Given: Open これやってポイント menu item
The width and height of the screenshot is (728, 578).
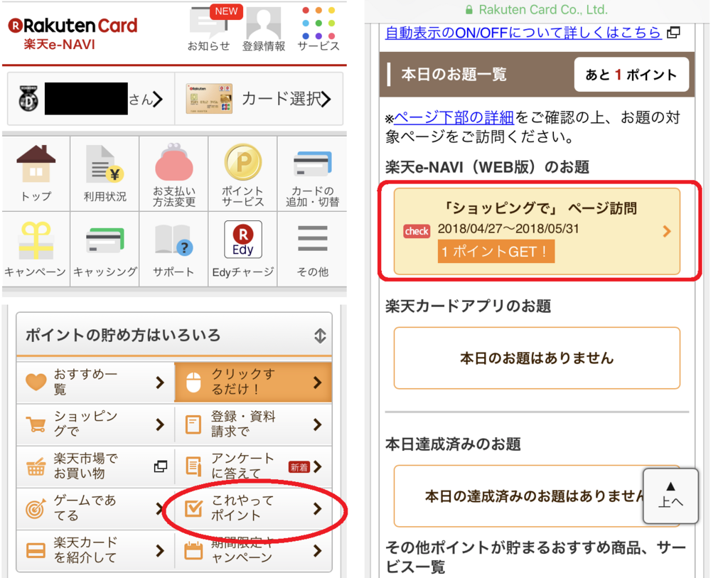Looking at the screenshot, I should 253,508.
